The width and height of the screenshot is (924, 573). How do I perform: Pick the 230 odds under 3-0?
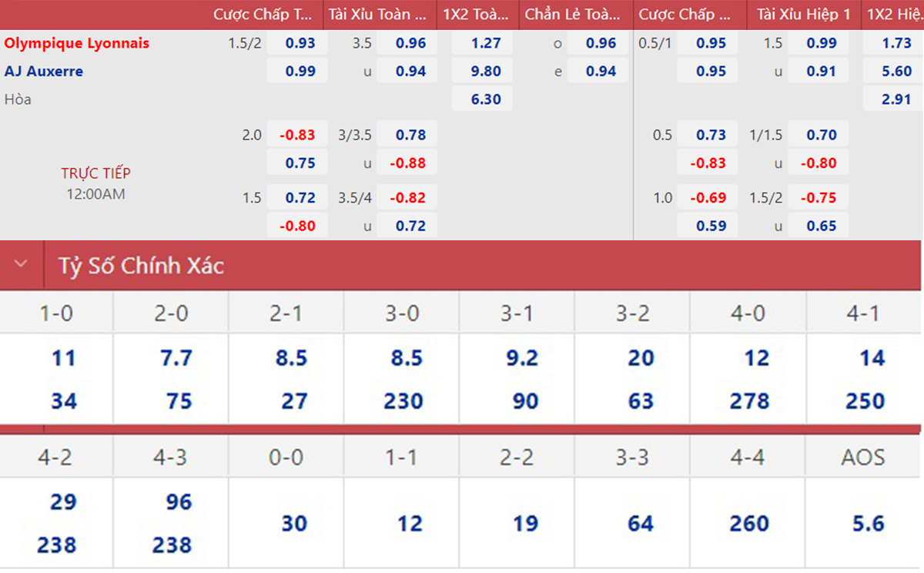(x=403, y=401)
